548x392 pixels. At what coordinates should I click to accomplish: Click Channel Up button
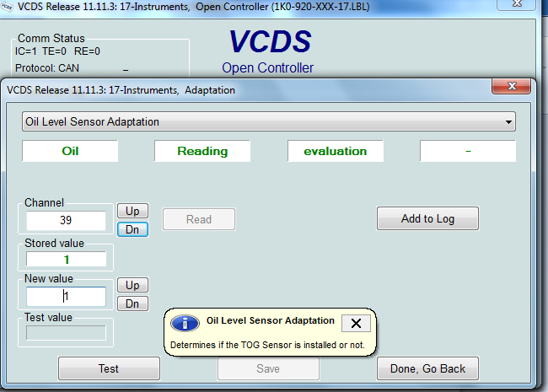132,211
